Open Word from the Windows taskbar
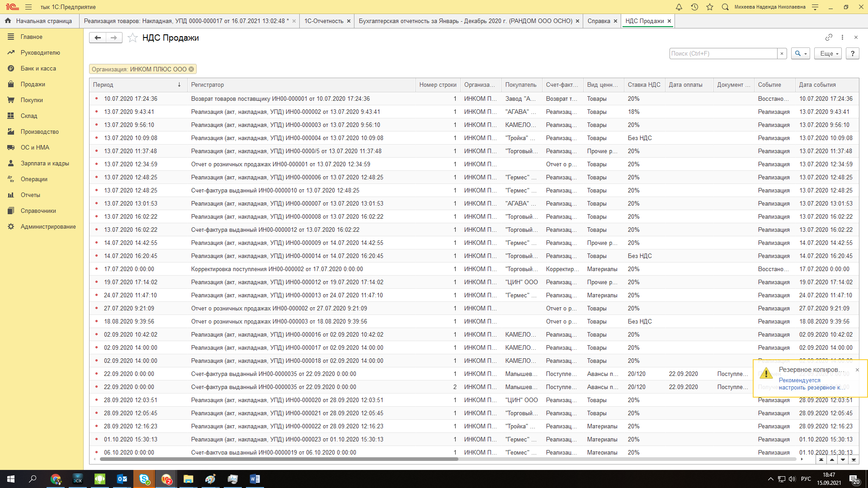The image size is (868, 488). pyautogui.click(x=255, y=479)
